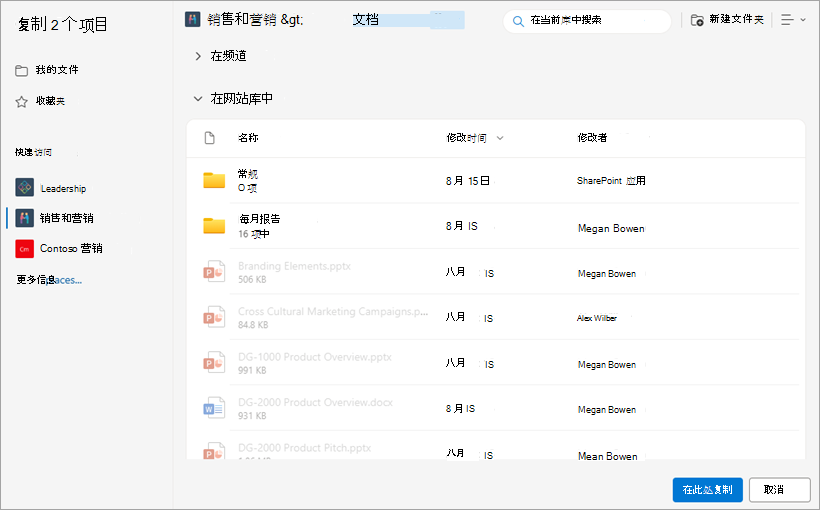Click Cross Cultural Marketing Campaigns PowerPoint icon

point(214,317)
